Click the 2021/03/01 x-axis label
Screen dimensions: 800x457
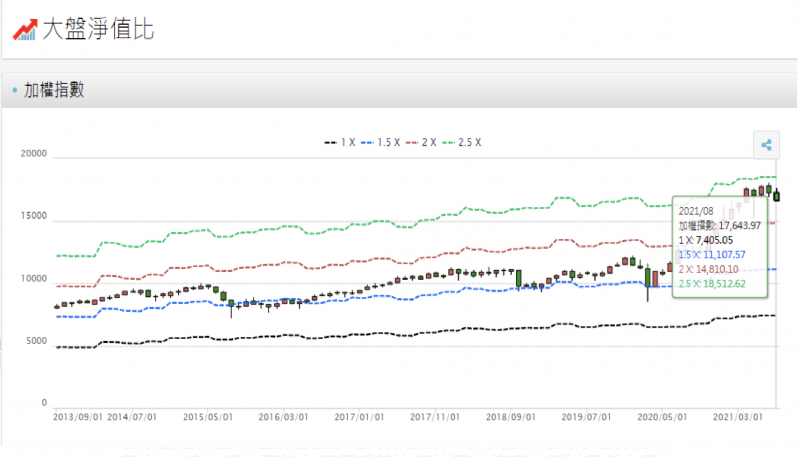[738, 417]
